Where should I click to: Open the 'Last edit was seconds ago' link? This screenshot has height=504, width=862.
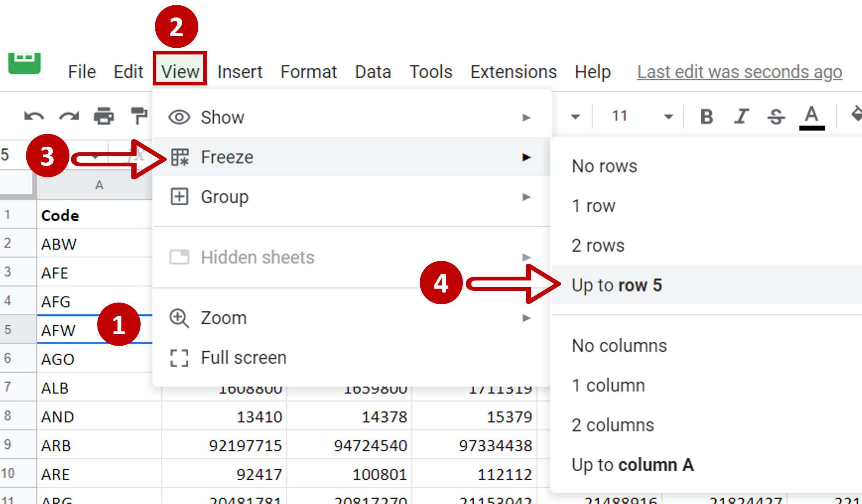click(x=740, y=72)
